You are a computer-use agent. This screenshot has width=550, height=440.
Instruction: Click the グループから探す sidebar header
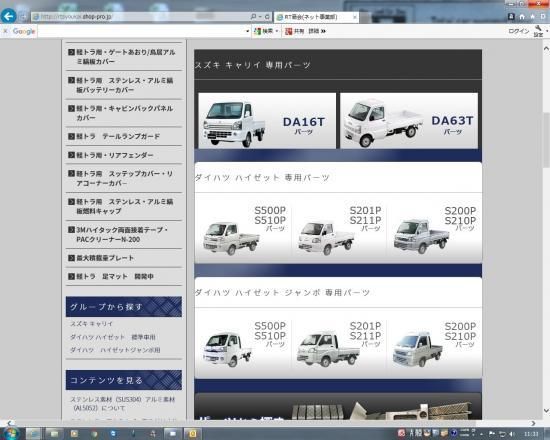(x=124, y=307)
